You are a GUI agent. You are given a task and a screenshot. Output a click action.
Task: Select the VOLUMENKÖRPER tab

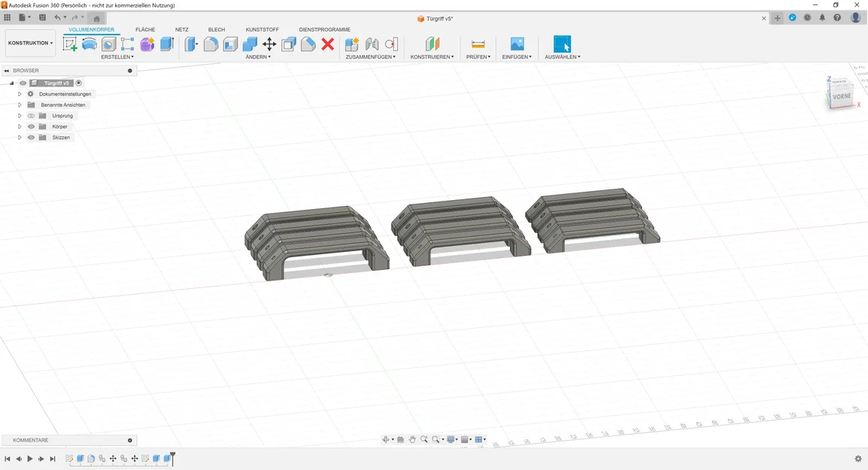(91, 30)
